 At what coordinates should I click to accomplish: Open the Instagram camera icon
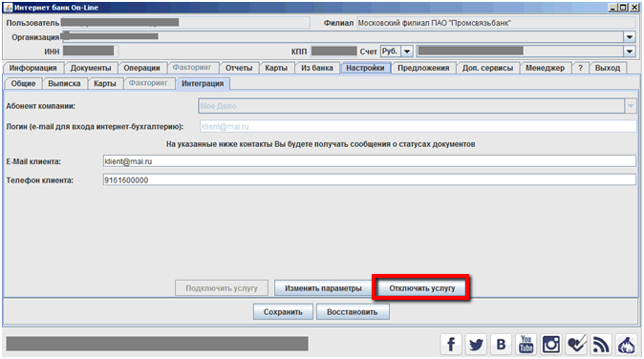[x=551, y=345]
